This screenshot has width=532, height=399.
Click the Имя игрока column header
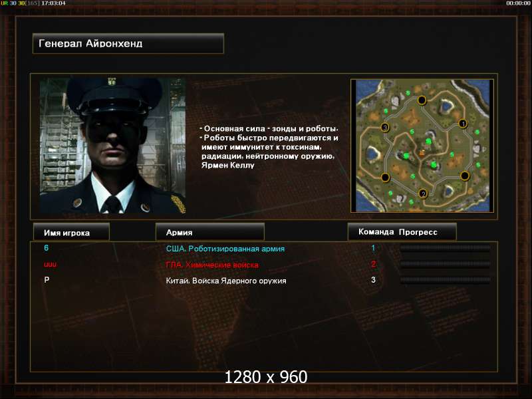coord(71,232)
